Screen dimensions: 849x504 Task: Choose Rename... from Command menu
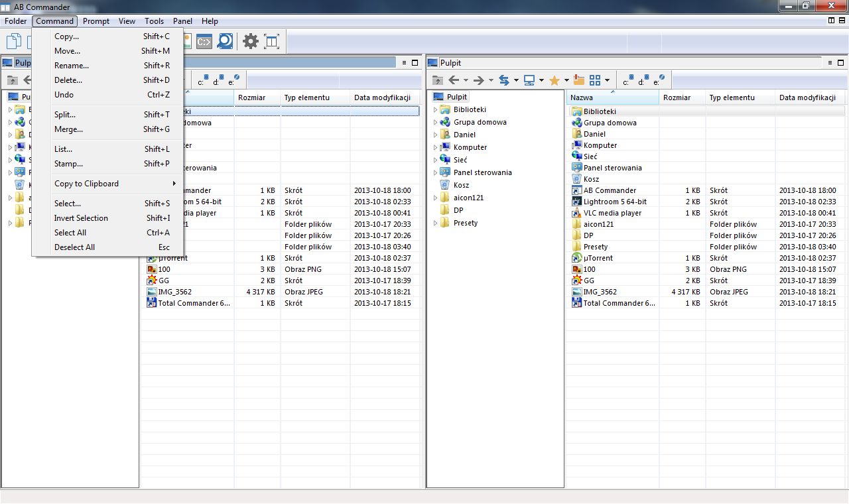point(107,66)
